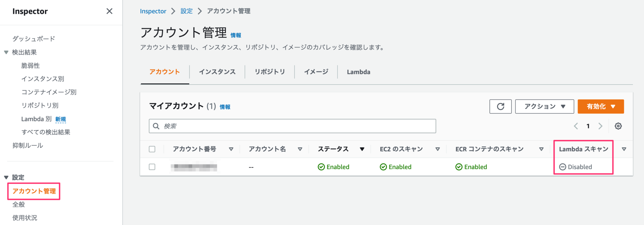Open the Inspector breadcrumb link
644x225 pixels.
pos(153,11)
